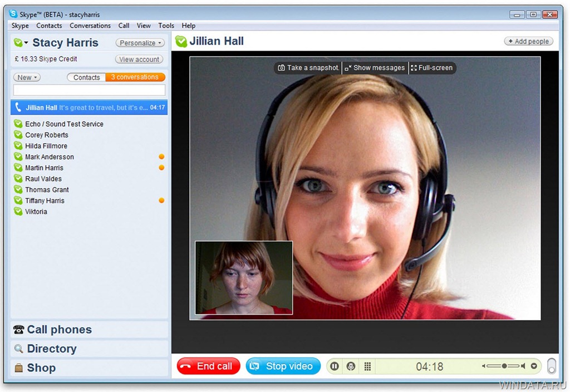
Task: Open the dial pad grid icon
Action: pos(367,366)
